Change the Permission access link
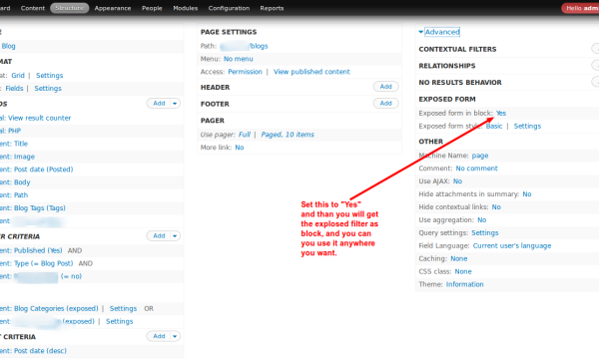Screen dimensions: 599x364 click(246, 72)
